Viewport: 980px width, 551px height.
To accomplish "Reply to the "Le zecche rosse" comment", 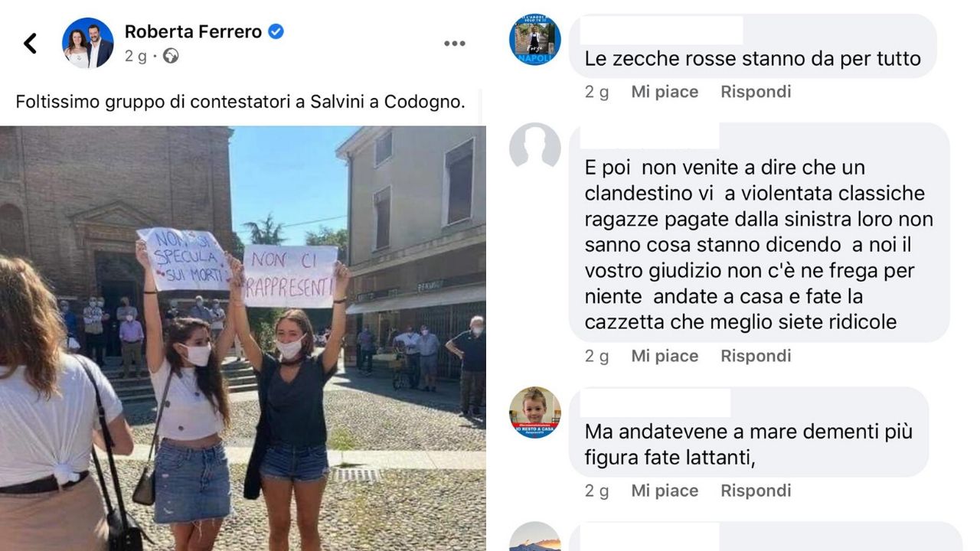I will 756,92.
